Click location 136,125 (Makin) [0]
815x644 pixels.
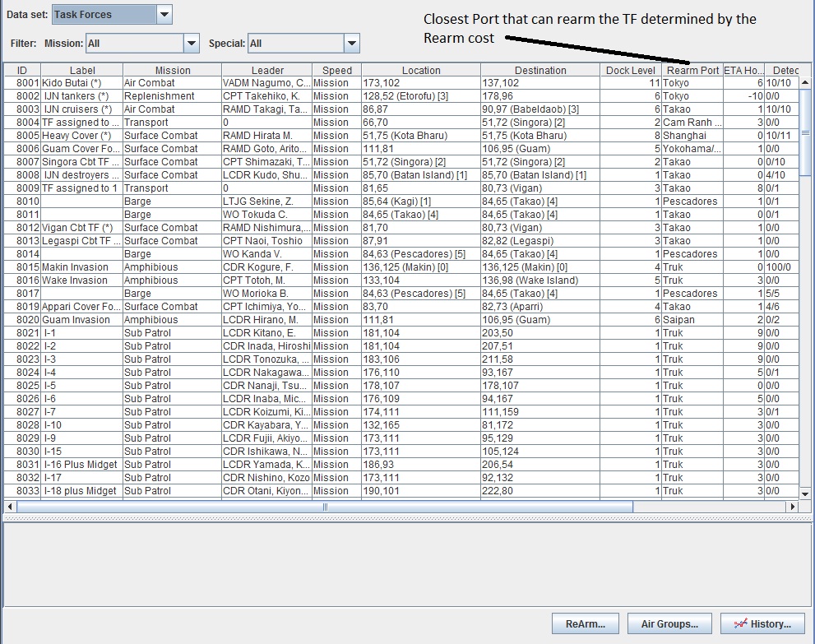point(421,267)
